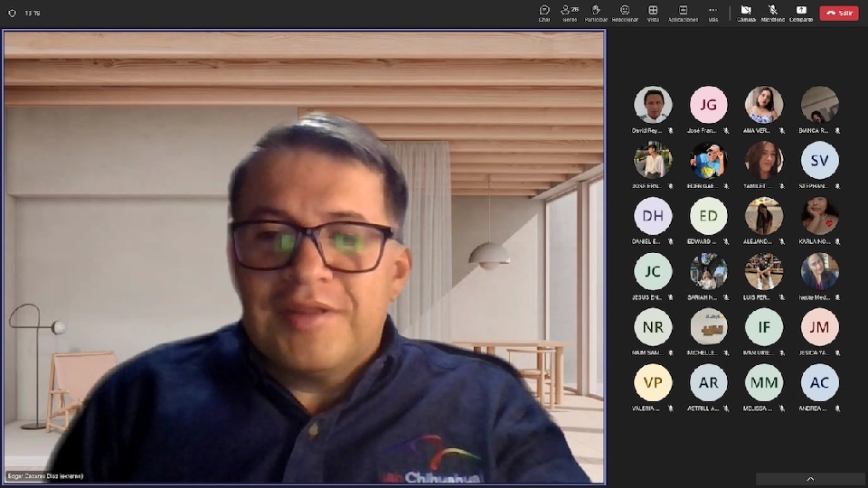Open SARIAH N participant photo

tap(709, 271)
